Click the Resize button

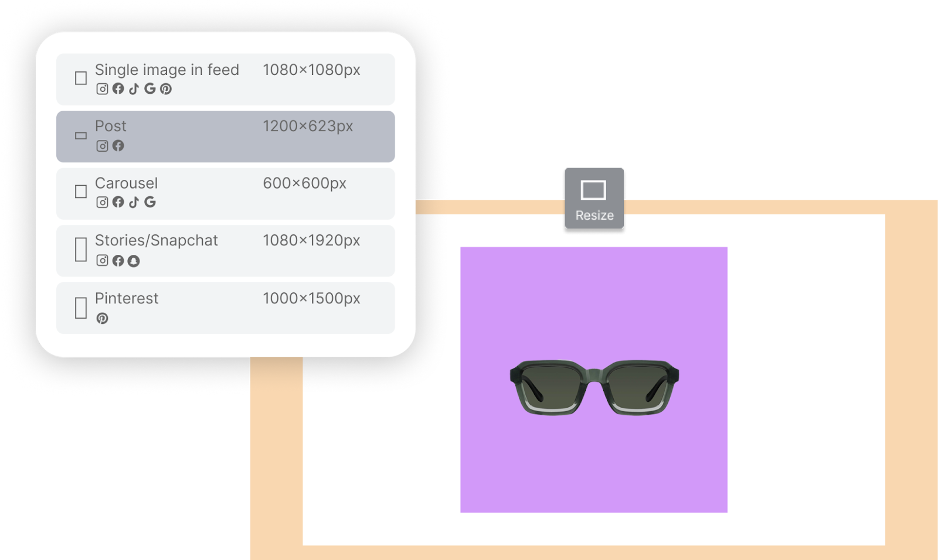(x=594, y=198)
